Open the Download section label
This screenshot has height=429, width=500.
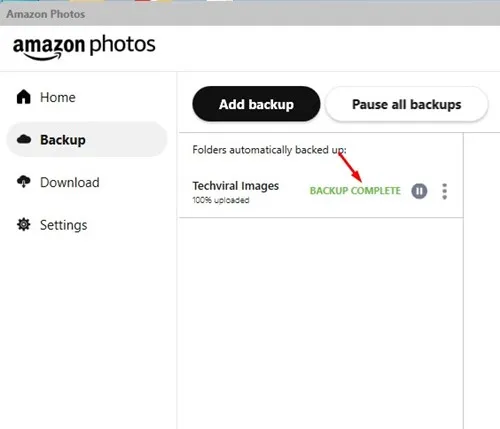(70, 182)
